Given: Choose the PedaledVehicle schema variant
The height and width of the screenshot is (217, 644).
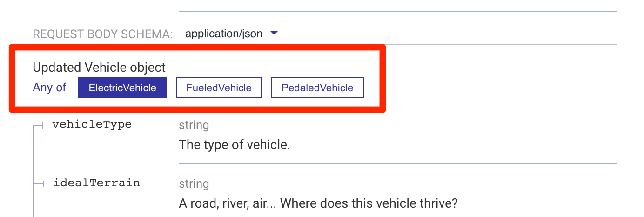Looking at the screenshot, I should [x=317, y=88].
